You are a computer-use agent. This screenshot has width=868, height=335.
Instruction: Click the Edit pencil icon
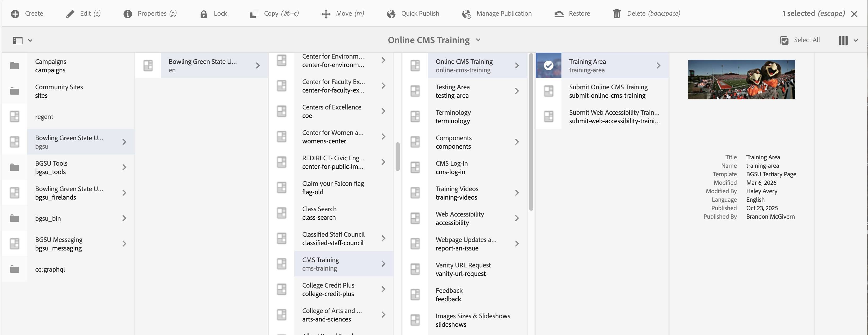click(70, 14)
